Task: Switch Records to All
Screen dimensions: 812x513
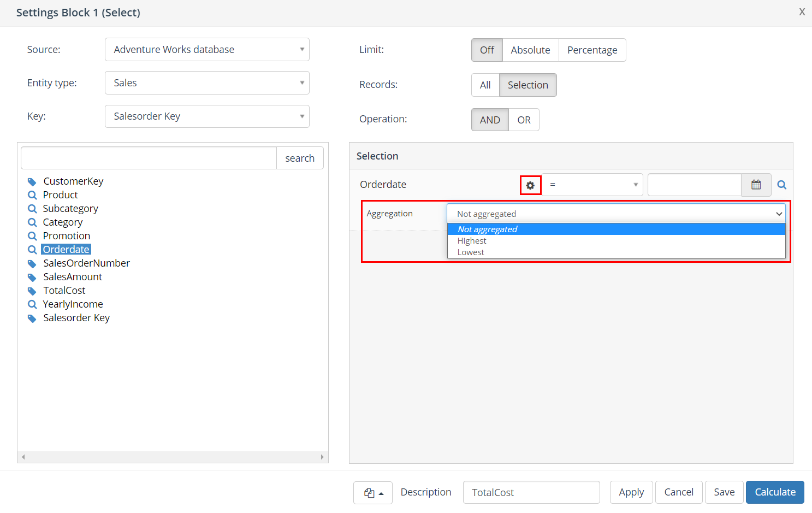Action: [x=485, y=85]
